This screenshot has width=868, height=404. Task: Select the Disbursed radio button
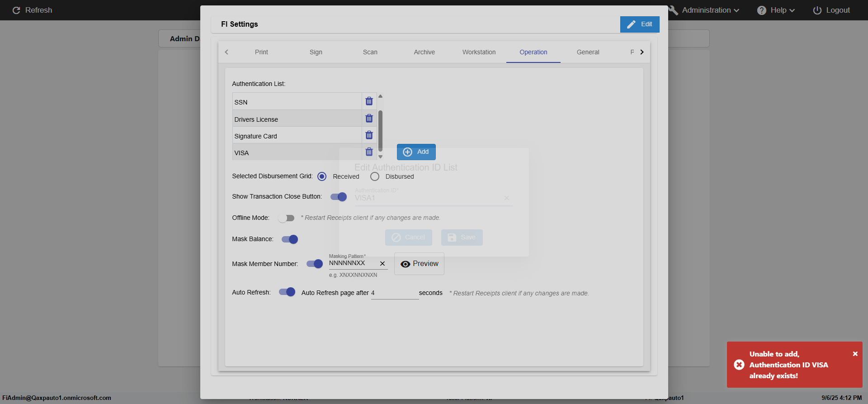coord(375,176)
